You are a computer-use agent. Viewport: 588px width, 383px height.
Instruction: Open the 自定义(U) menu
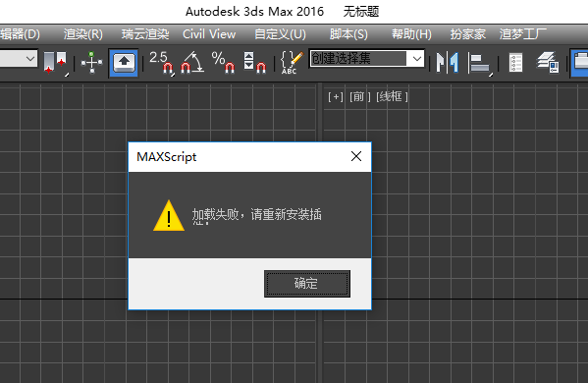tap(280, 34)
